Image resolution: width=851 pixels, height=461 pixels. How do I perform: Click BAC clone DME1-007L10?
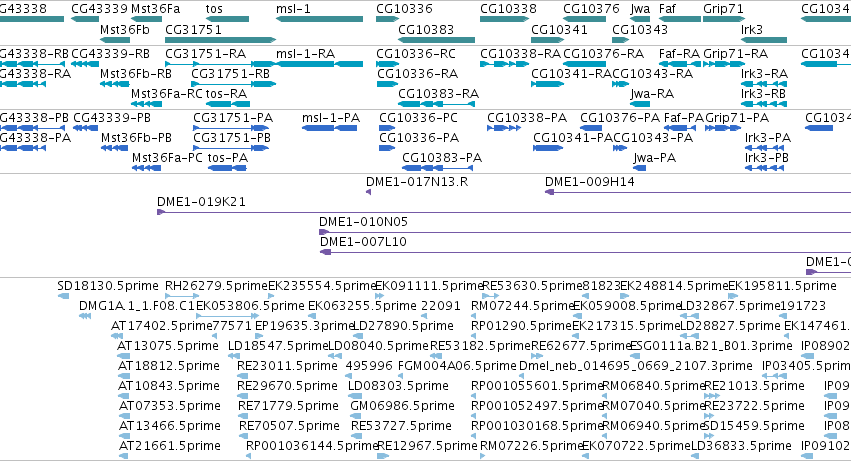363,242
